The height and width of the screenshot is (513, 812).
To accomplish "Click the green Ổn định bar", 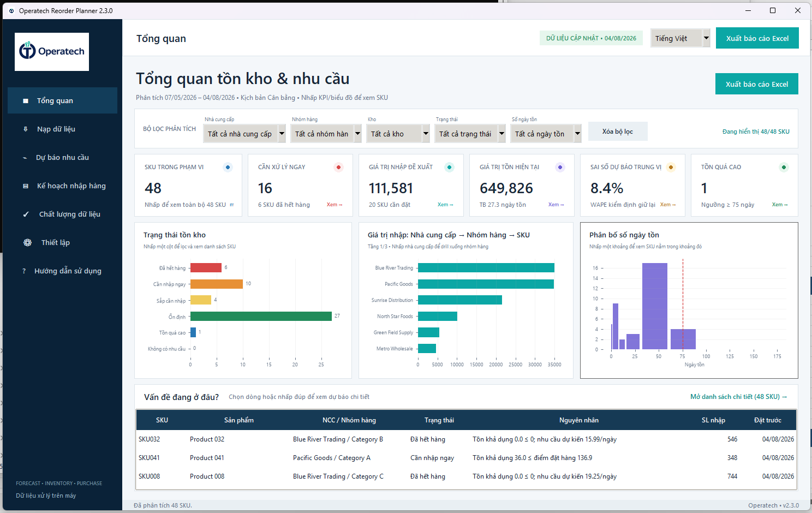I will coord(261,317).
